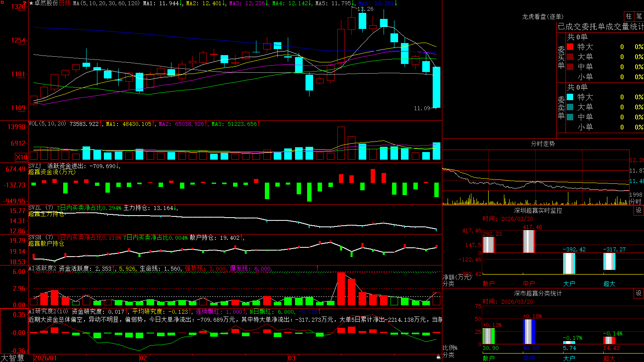644x362 pixels.
Task: Open 设 settings for 深市超赢分类统计
Action: pos(639,293)
